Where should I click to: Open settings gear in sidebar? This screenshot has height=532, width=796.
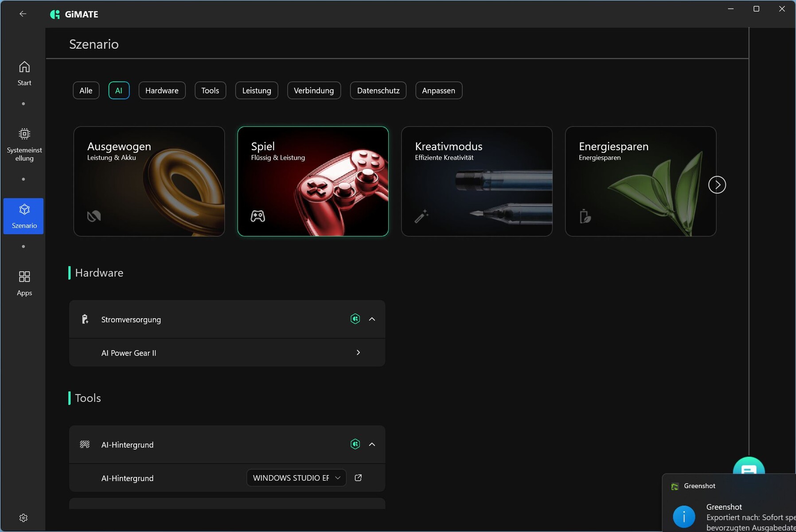(23, 518)
